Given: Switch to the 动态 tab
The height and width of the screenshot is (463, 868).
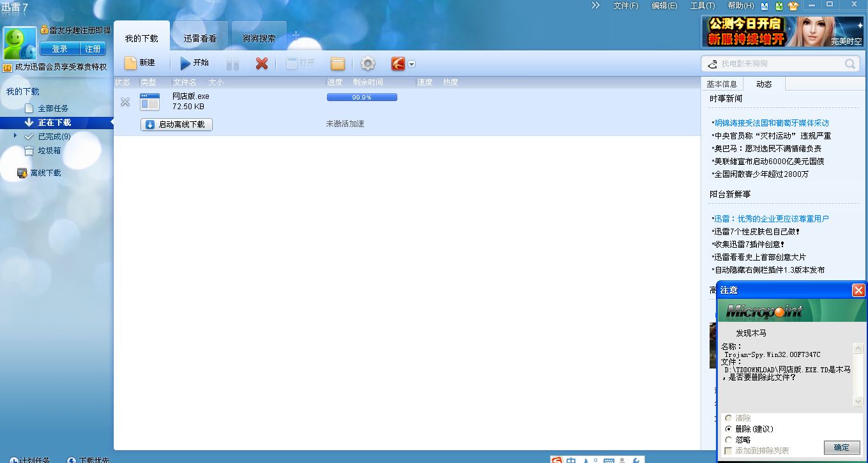Looking at the screenshot, I should tap(764, 84).
